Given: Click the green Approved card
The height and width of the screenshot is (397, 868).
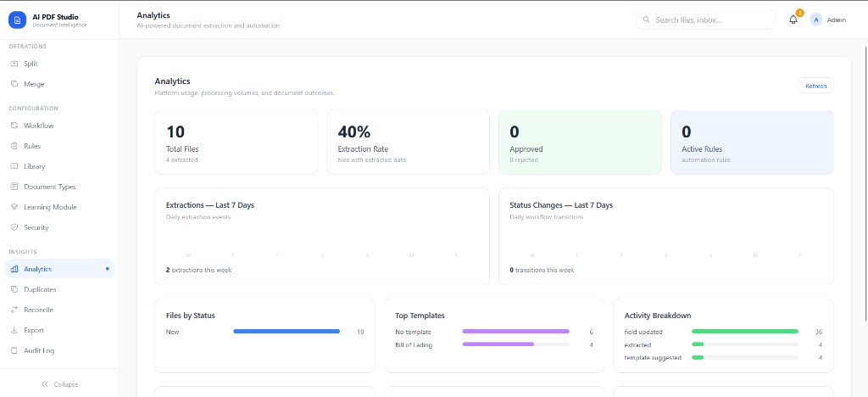Looking at the screenshot, I should pyautogui.click(x=580, y=143).
